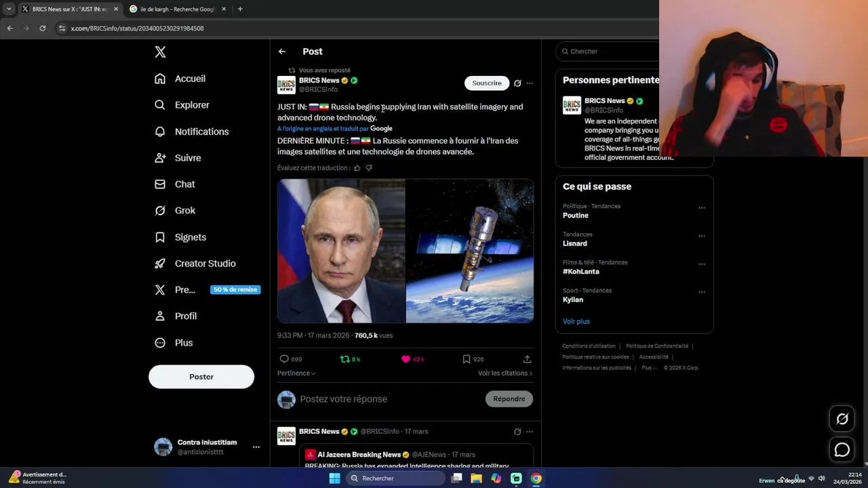Click the Répondre button
868x488 pixels.
click(509, 399)
